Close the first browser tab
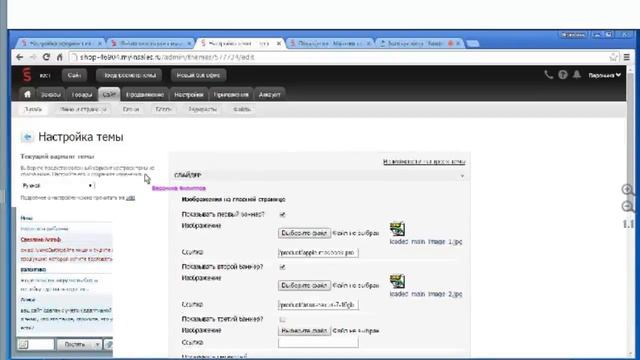 click(99, 43)
